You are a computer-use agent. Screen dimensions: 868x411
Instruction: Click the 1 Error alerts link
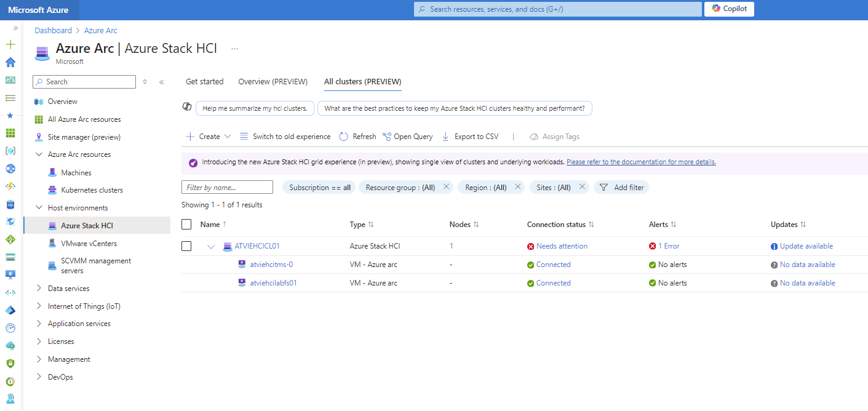coord(669,246)
